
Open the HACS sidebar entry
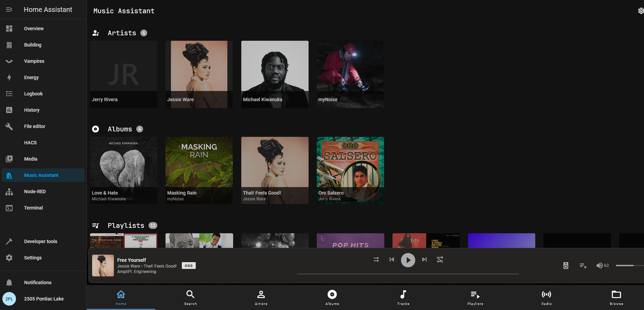[43, 143]
